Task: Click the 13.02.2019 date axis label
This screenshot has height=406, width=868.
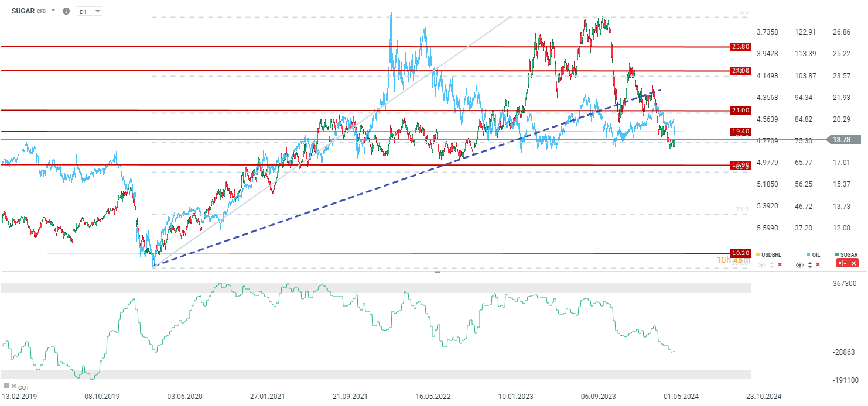Action: click(19, 396)
